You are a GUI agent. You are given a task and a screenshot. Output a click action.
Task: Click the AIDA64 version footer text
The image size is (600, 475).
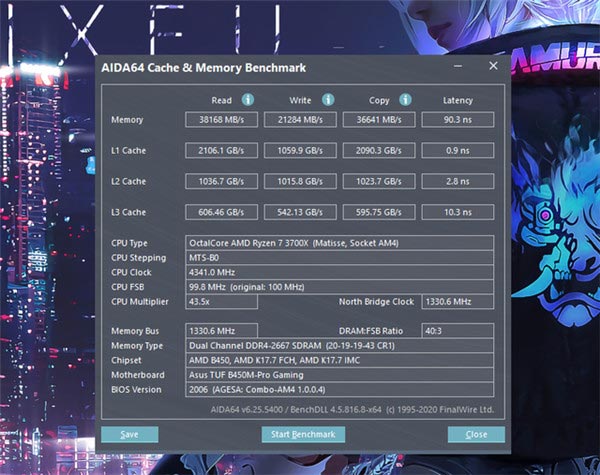pos(352,410)
